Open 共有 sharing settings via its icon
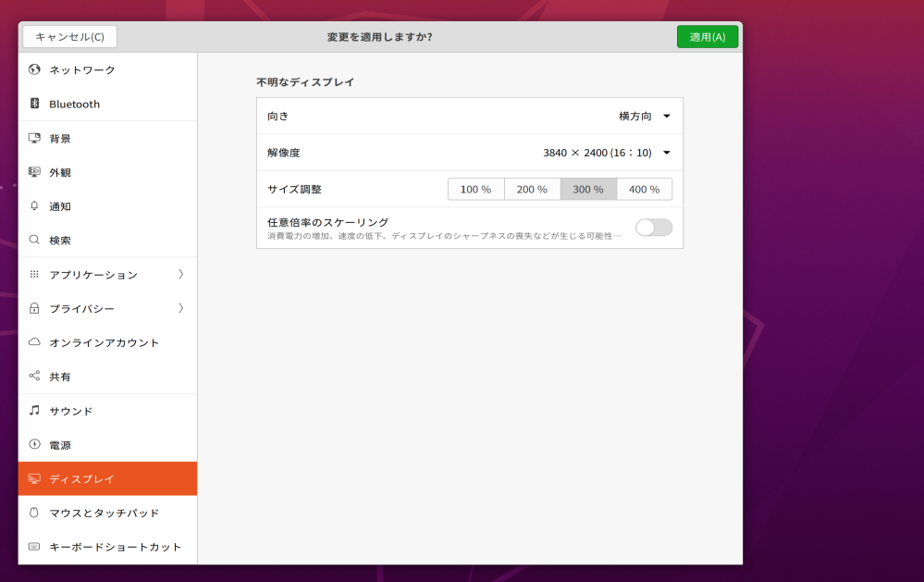 [x=34, y=377]
